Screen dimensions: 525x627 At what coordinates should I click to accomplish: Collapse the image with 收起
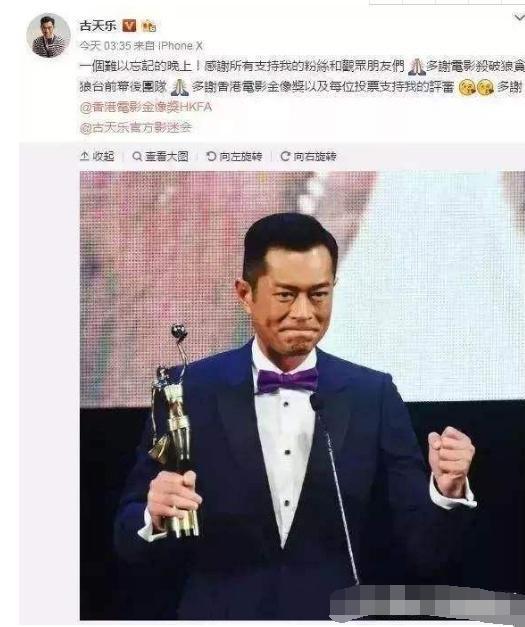click(97, 156)
